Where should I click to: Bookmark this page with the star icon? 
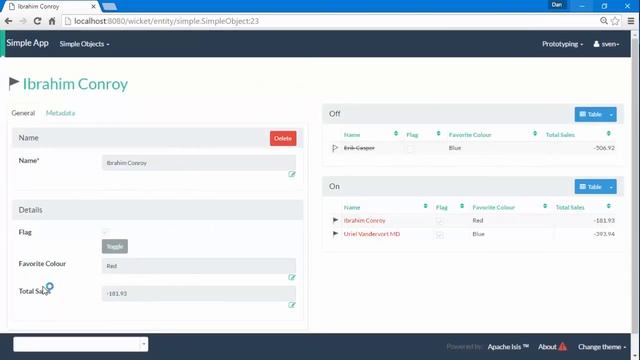click(x=615, y=21)
